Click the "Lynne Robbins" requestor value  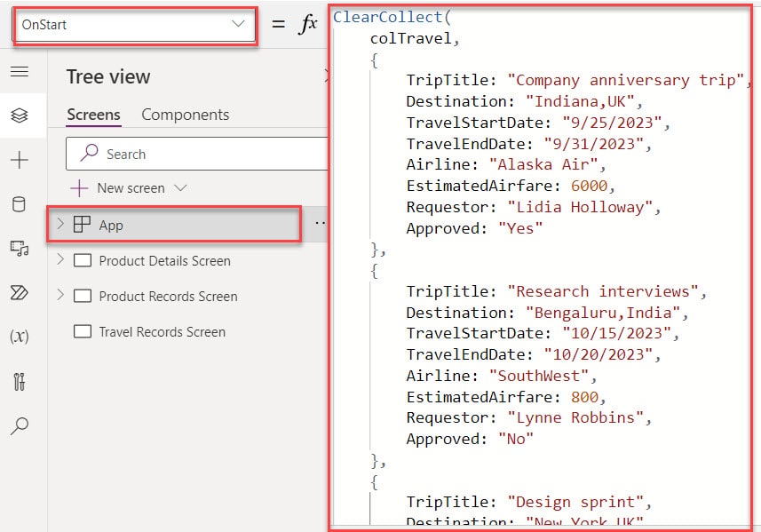click(x=575, y=418)
